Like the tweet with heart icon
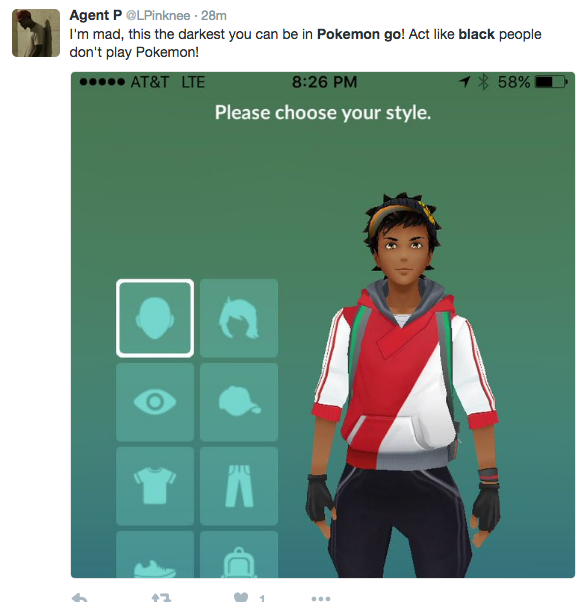The height and width of the screenshot is (602, 583). (241, 597)
